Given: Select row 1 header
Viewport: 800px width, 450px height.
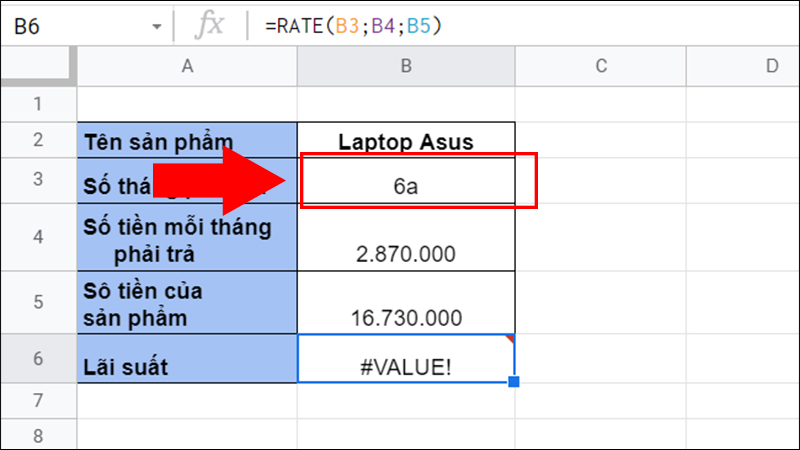Looking at the screenshot, I should 38,104.
